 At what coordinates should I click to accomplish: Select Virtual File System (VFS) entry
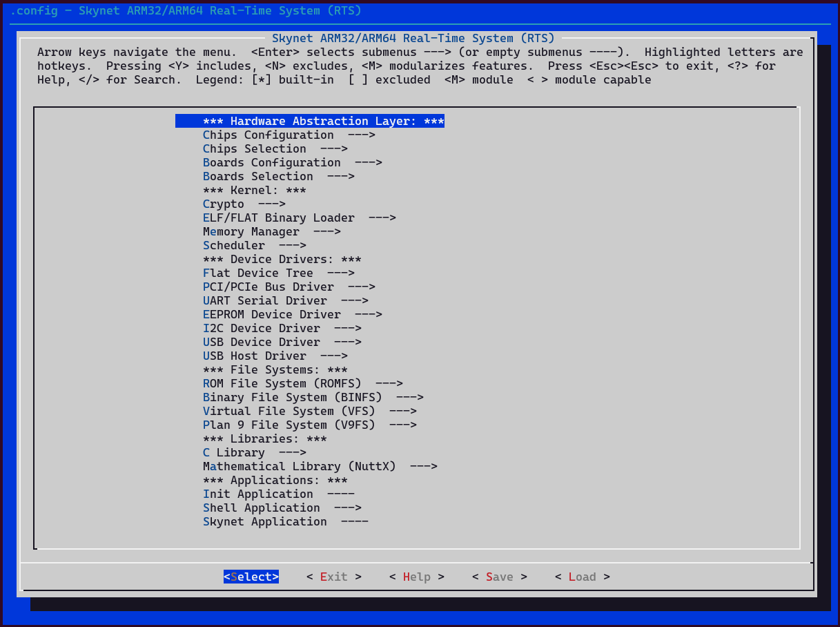(x=309, y=411)
